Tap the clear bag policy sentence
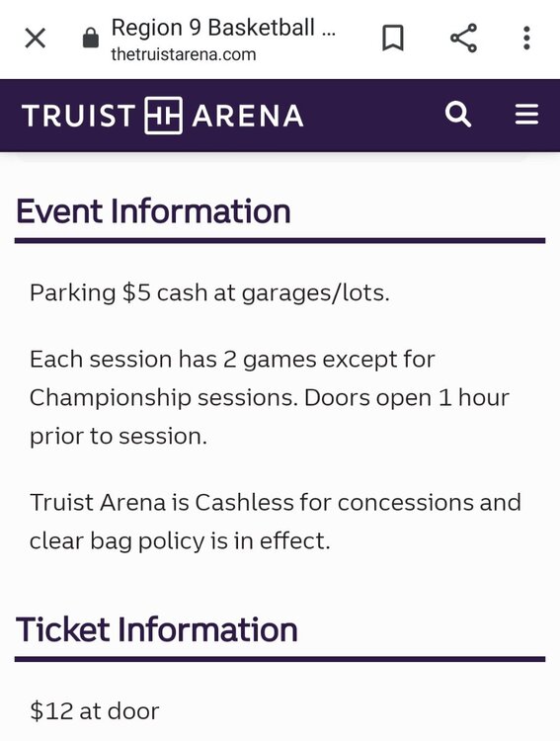 [180, 541]
